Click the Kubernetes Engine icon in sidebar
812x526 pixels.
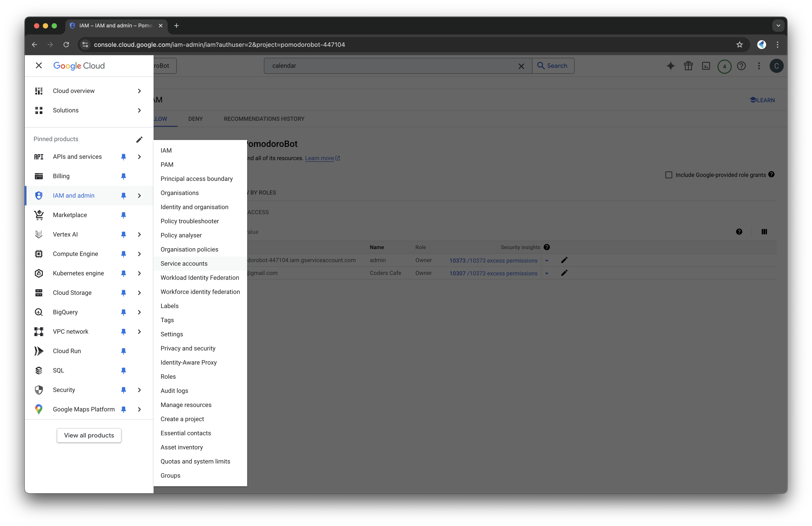click(x=38, y=273)
